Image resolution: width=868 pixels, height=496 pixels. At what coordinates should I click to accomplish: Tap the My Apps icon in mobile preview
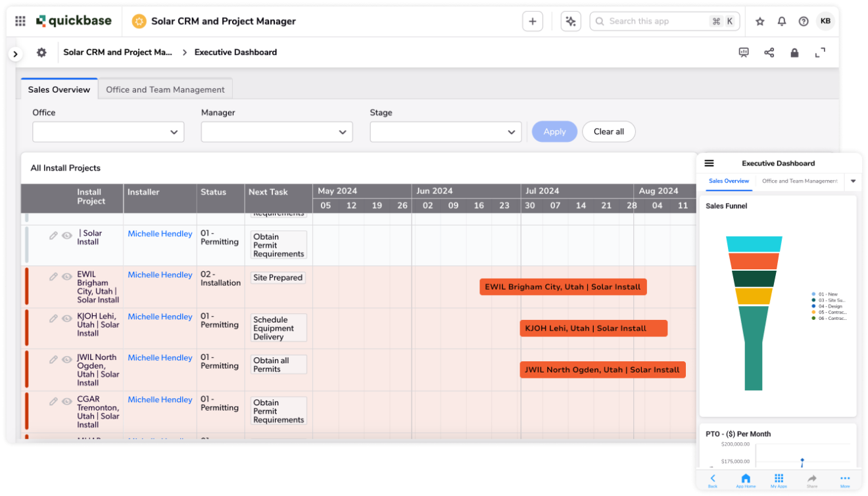pyautogui.click(x=779, y=479)
